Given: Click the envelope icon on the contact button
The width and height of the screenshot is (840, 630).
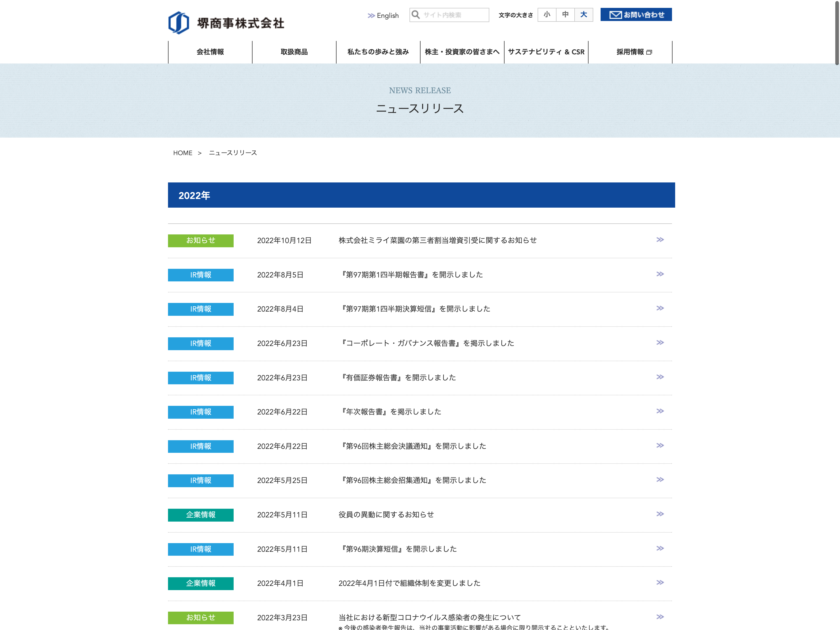Looking at the screenshot, I should tap(615, 15).
